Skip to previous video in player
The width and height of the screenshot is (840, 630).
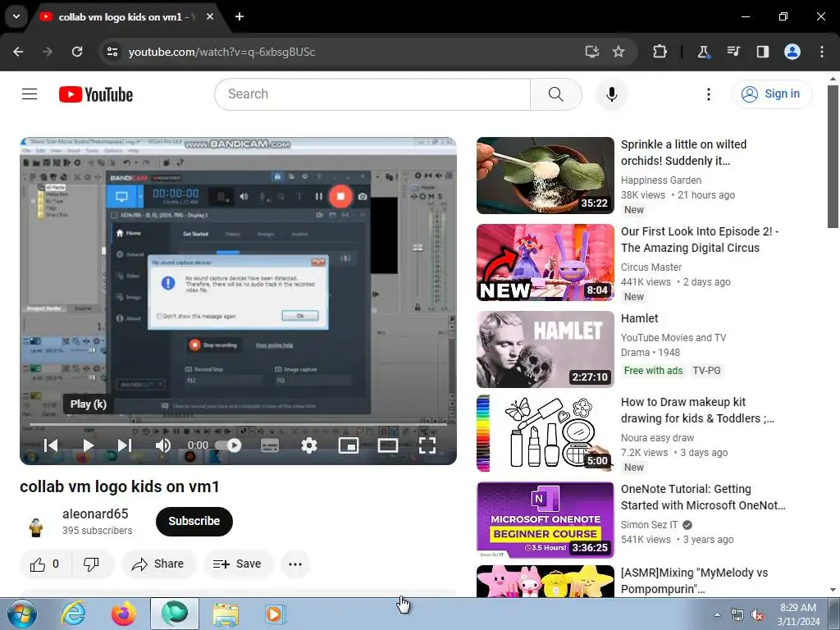pos(51,445)
